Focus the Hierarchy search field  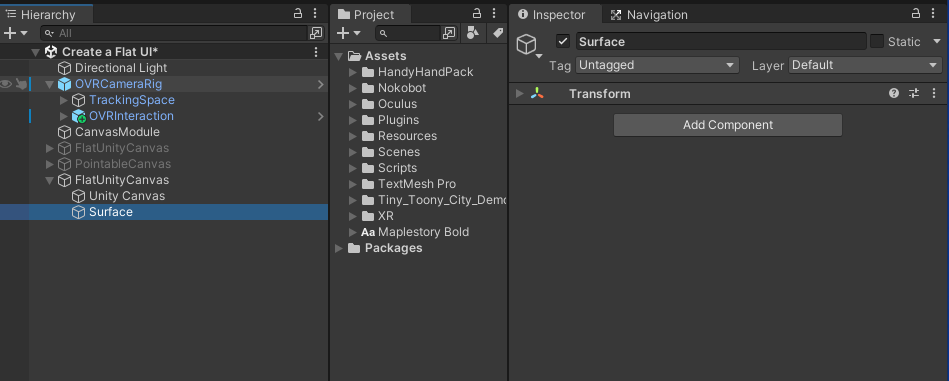[174, 33]
